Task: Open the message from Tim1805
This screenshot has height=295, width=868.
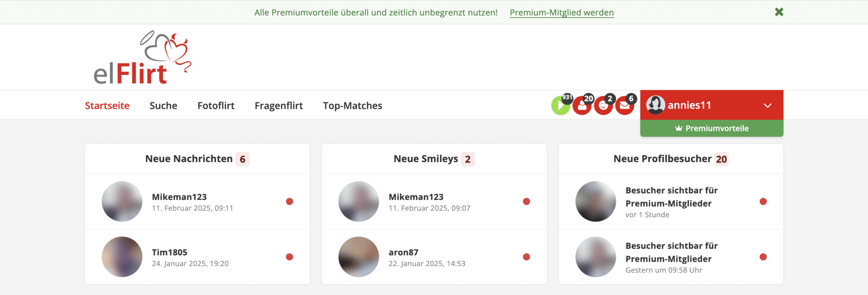Action: pyautogui.click(x=198, y=257)
